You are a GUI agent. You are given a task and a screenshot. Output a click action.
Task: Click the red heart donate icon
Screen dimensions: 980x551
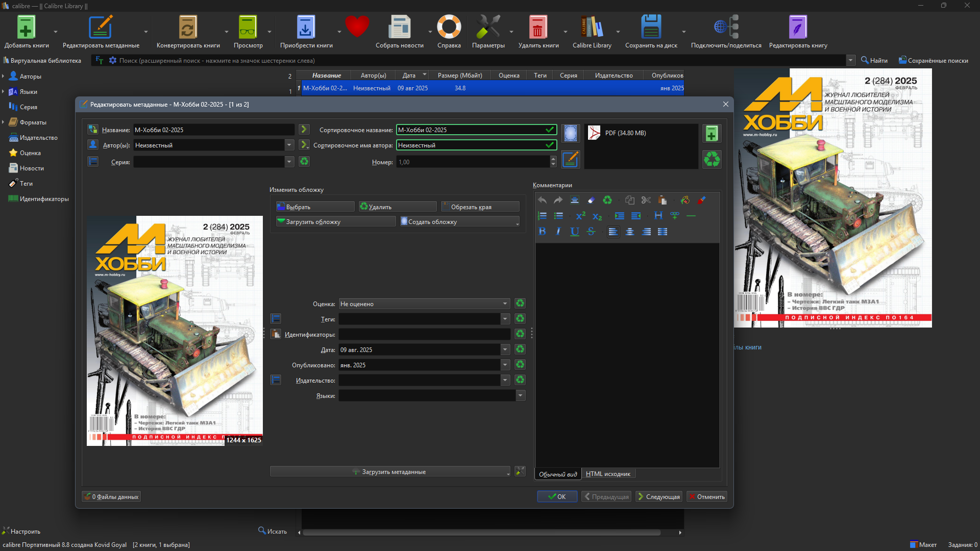(x=357, y=27)
